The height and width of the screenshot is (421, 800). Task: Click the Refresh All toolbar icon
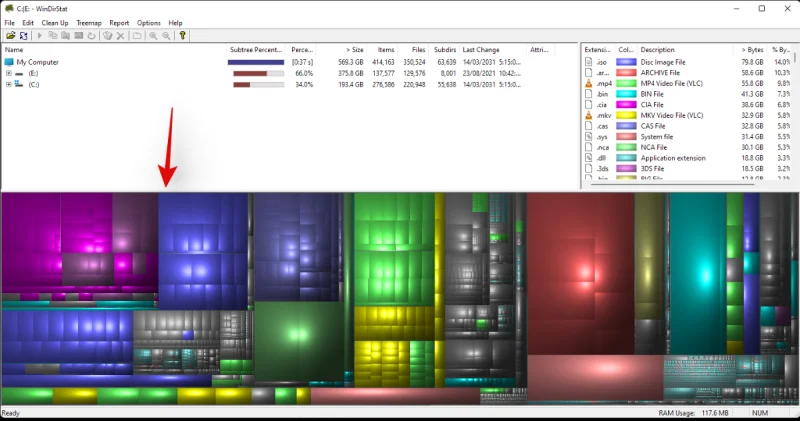22,35
